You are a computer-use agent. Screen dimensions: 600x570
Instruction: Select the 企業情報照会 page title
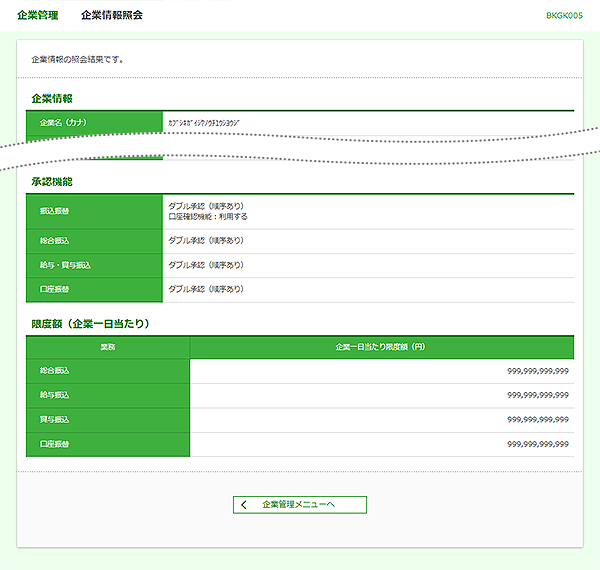tap(112, 15)
